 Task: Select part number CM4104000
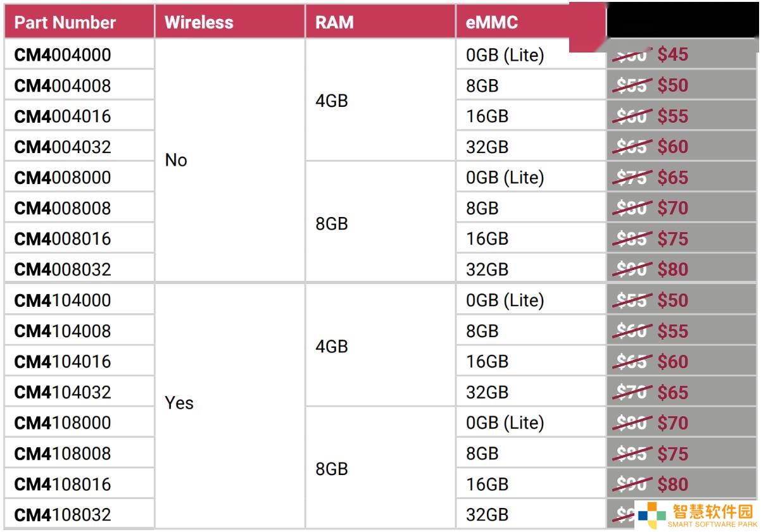point(63,300)
